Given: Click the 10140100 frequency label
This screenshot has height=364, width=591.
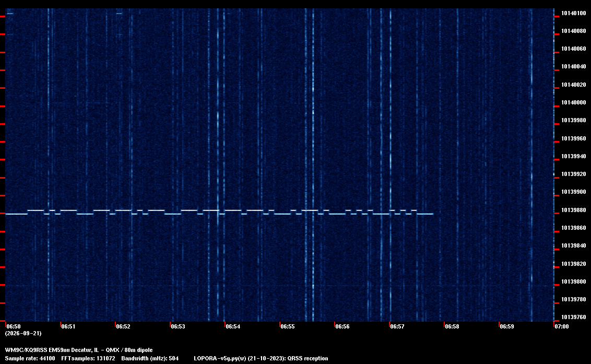Looking at the screenshot, I should click(x=574, y=13).
